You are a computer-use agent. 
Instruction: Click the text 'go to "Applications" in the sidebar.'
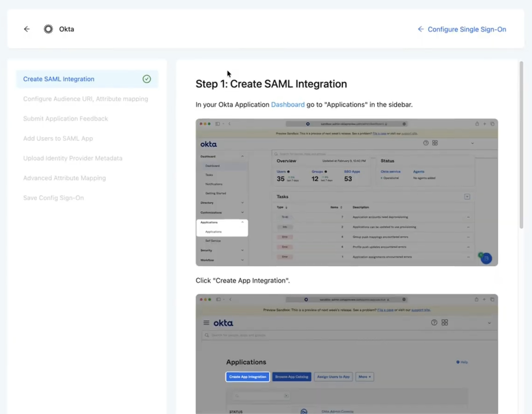[x=359, y=105]
